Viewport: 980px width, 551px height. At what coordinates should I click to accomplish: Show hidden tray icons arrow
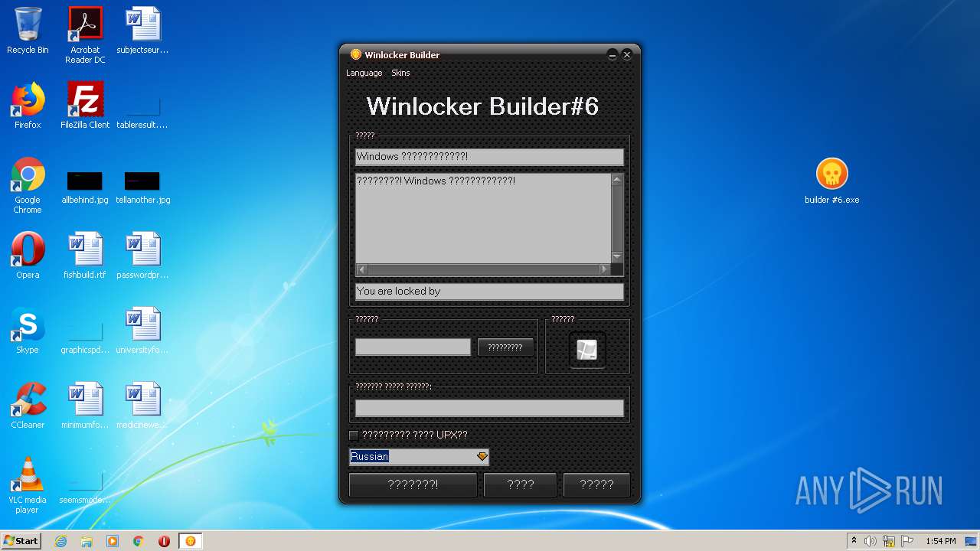pos(854,541)
